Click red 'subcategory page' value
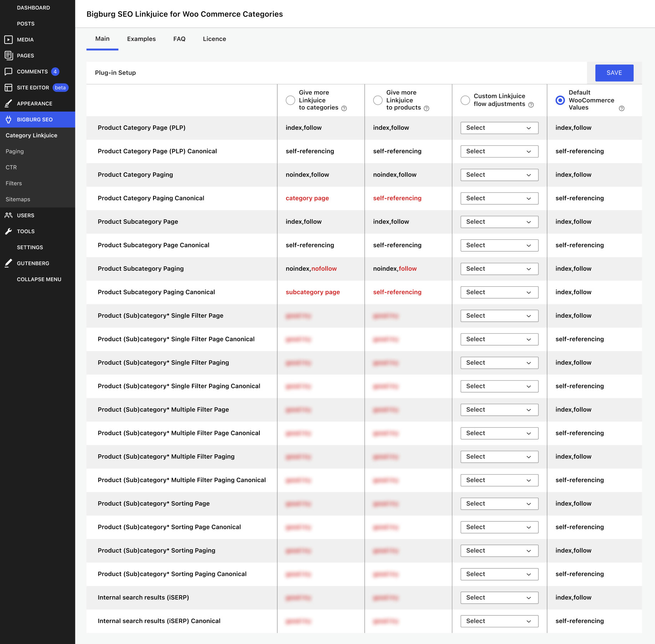Image resolution: width=655 pixels, height=644 pixels. tap(313, 292)
